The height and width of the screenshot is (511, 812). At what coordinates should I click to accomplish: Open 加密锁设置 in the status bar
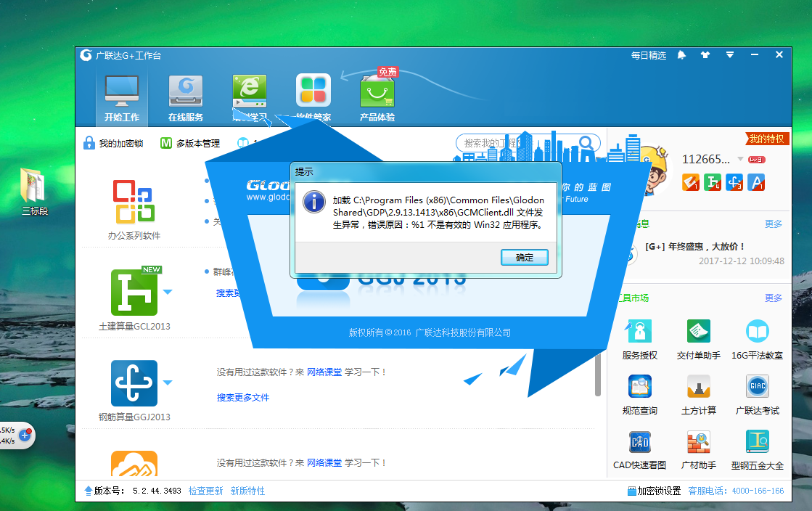(654, 491)
